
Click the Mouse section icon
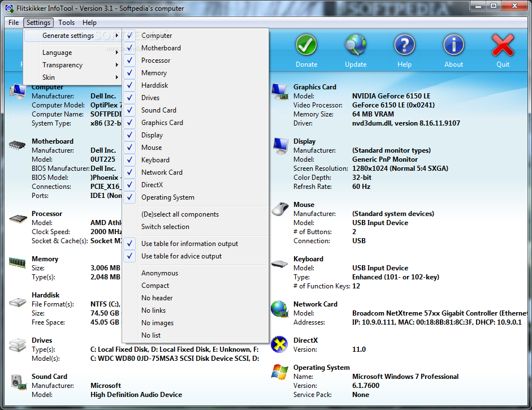tap(280, 209)
